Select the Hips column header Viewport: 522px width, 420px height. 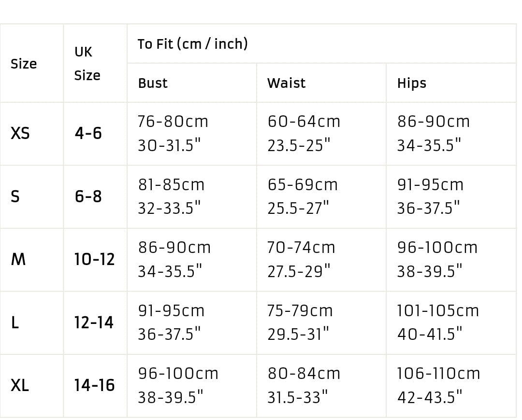coord(412,83)
